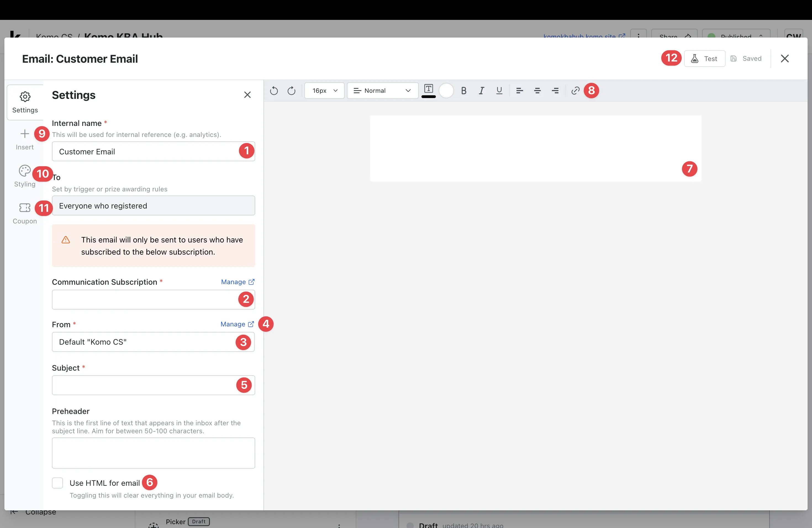
Task: Close the Settings panel
Action: pyautogui.click(x=247, y=95)
